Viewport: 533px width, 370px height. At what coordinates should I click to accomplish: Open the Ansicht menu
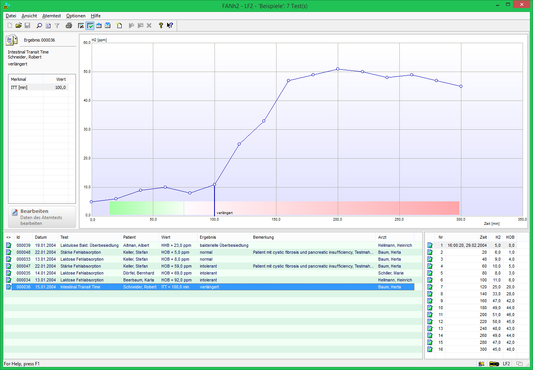(29, 16)
